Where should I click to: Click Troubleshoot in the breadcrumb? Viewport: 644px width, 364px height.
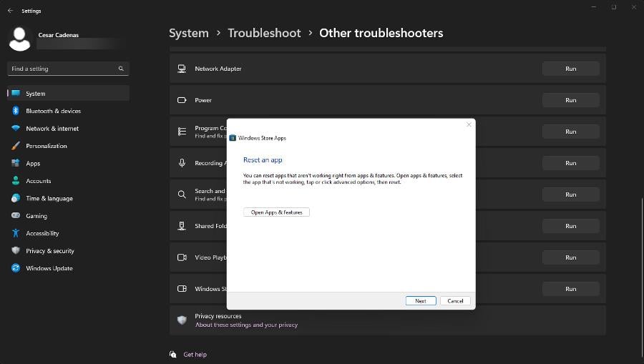pyautogui.click(x=264, y=33)
